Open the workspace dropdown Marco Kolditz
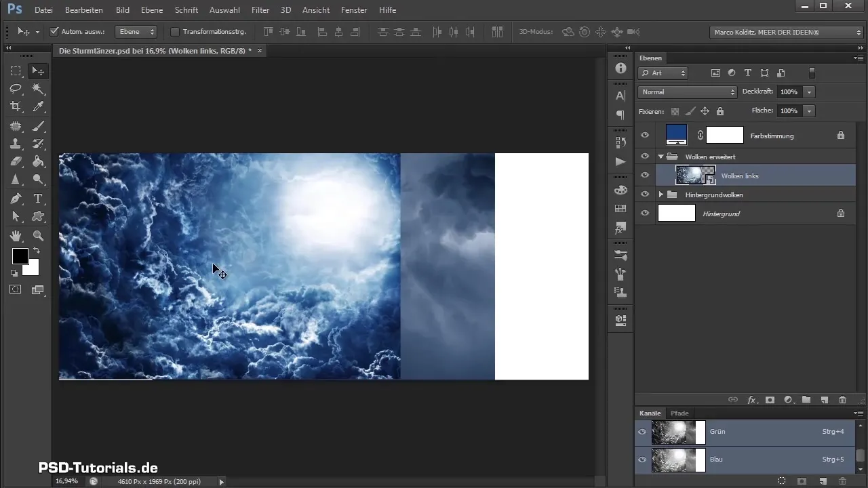Screen dimensions: 868x488 (x=787, y=32)
